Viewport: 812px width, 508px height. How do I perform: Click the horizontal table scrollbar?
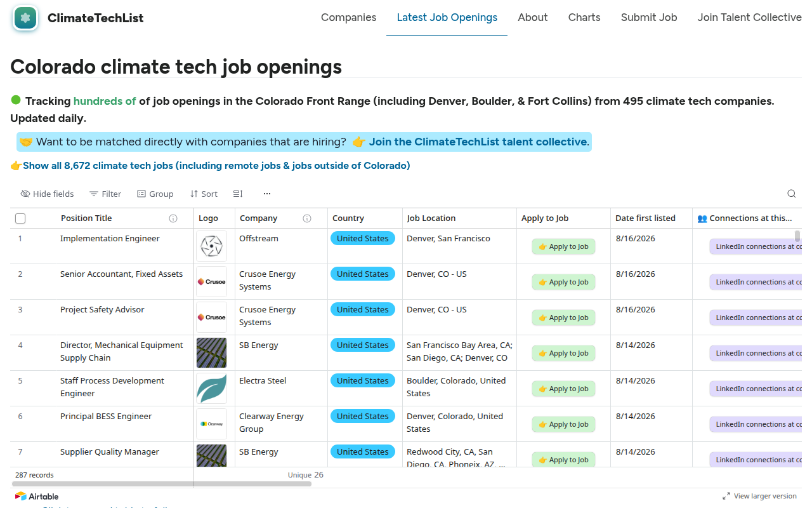point(160,484)
